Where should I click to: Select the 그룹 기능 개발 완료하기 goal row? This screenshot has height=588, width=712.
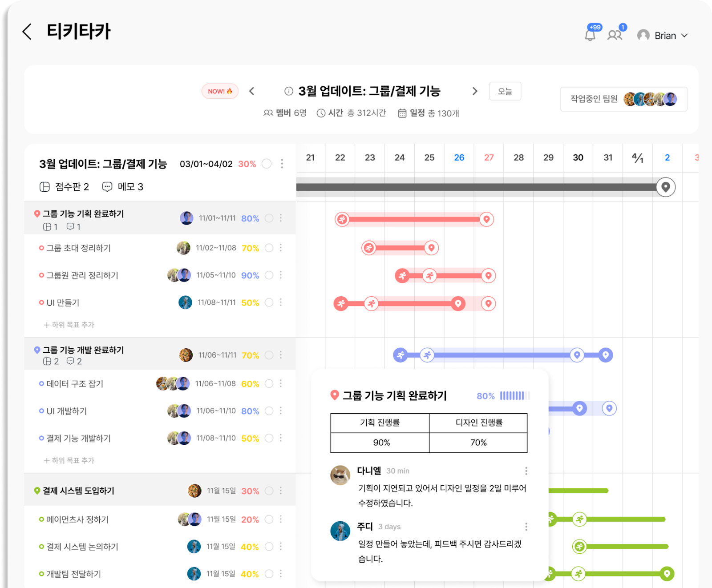(x=160, y=354)
